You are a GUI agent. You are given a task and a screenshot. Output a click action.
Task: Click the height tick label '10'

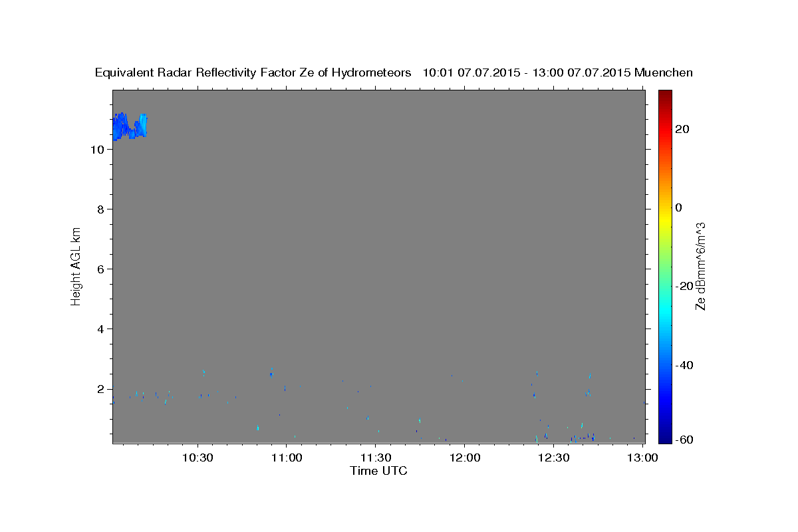pyautogui.click(x=97, y=150)
